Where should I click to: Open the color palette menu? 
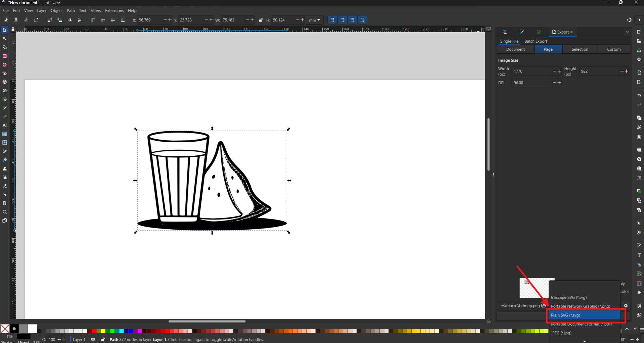642,330
